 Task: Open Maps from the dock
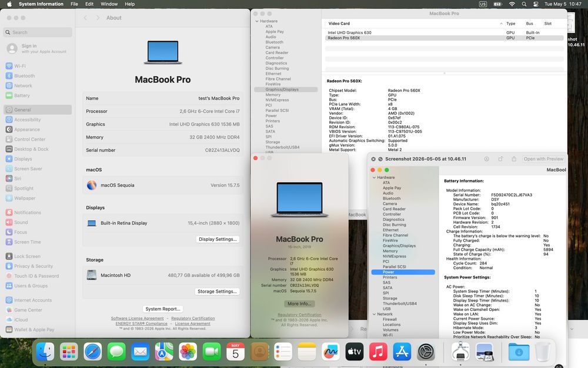coord(164,352)
